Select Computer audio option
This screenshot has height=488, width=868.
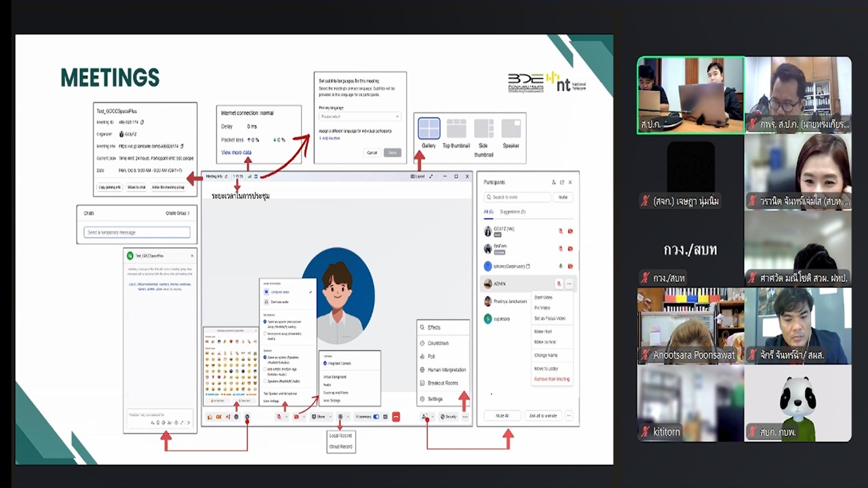[x=278, y=291]
